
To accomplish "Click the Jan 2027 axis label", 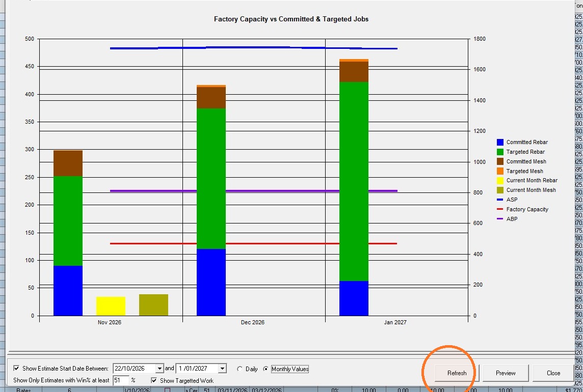I will (395, 323).
